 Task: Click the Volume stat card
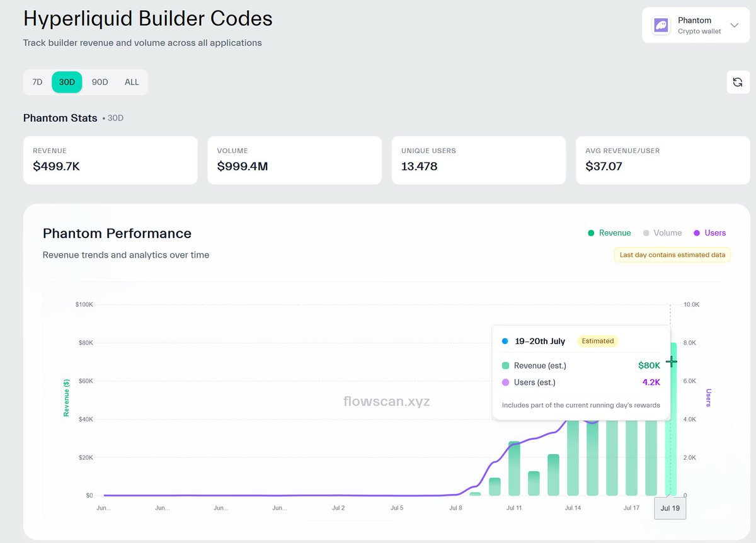[x=294, y=160]
